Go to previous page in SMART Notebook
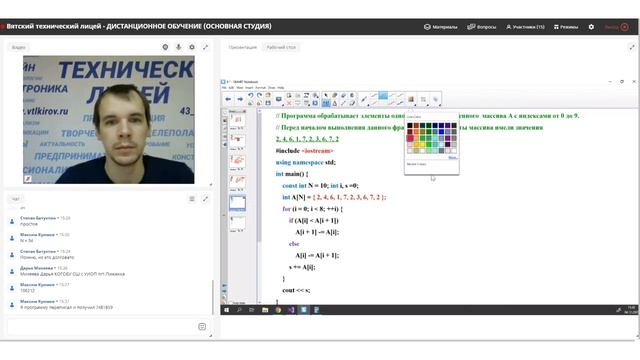The image size is (640, 360). (228, 99)
